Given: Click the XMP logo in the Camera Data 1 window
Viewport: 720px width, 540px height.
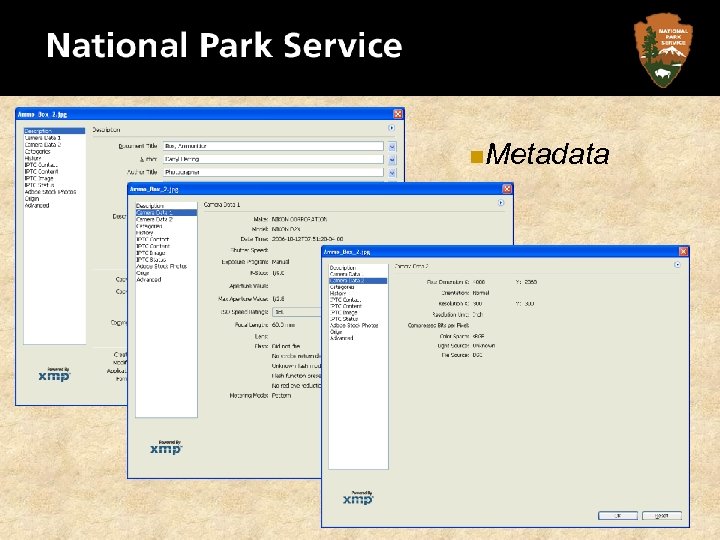Looking at the screenshot, I should [x=166, y=447].
